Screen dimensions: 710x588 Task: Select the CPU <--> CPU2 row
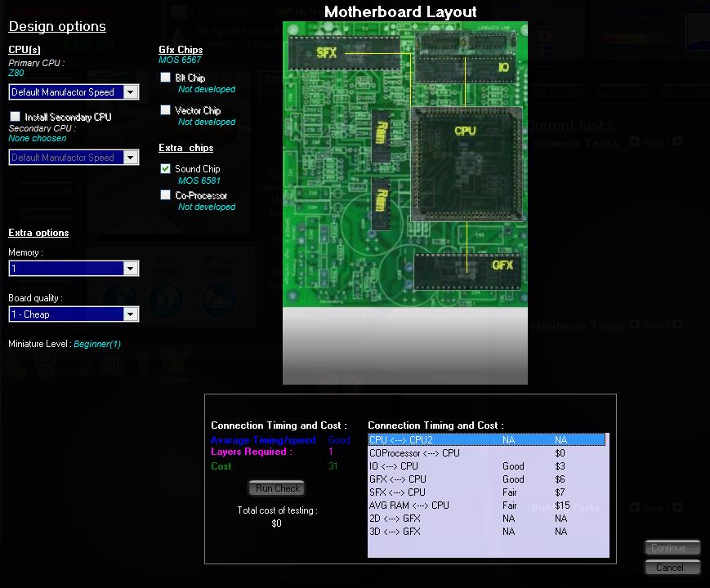coord(487,439)
